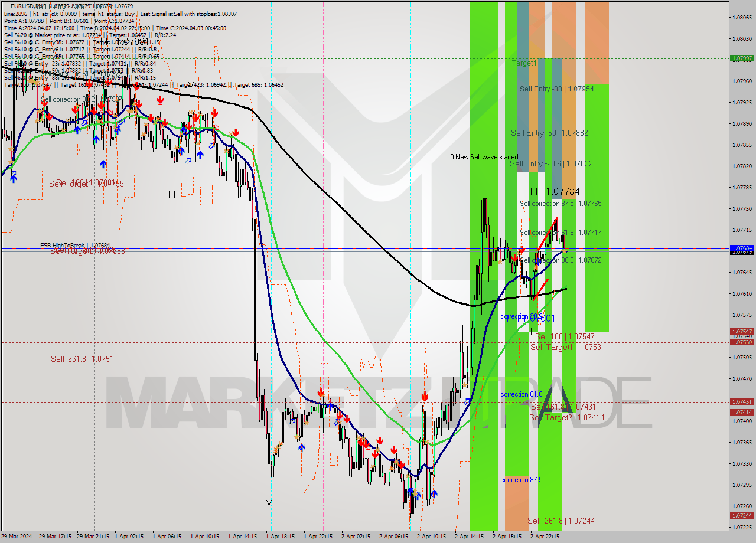
Task: Click the '2 Apr 18:15' time axis label
Action: 508,537
